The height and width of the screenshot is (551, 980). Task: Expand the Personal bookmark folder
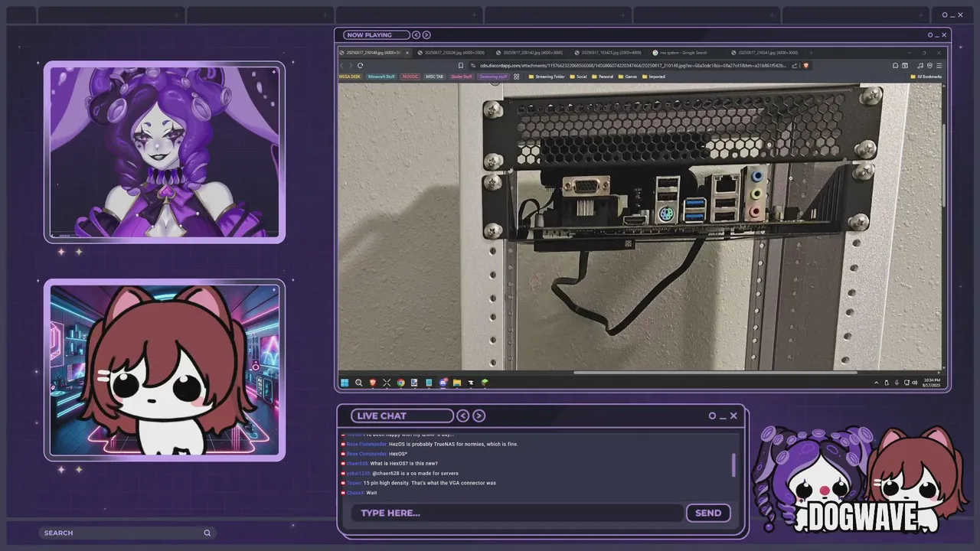click(602, 77)
